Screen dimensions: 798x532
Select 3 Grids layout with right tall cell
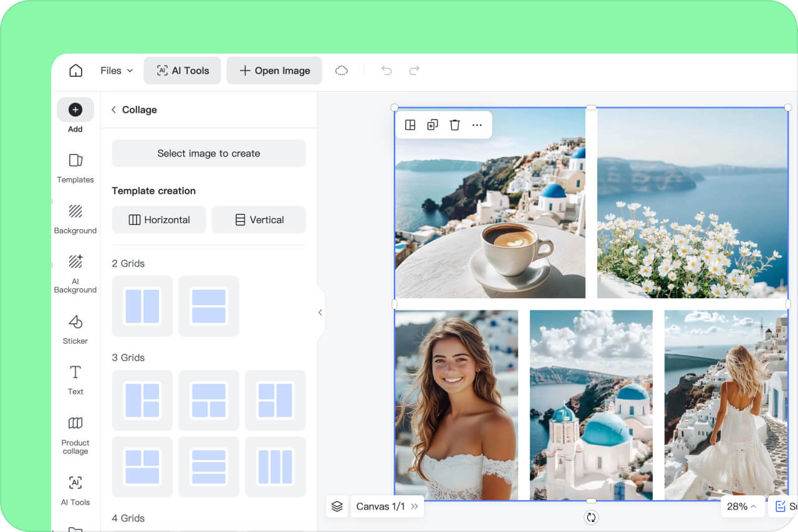click(276, 401)
